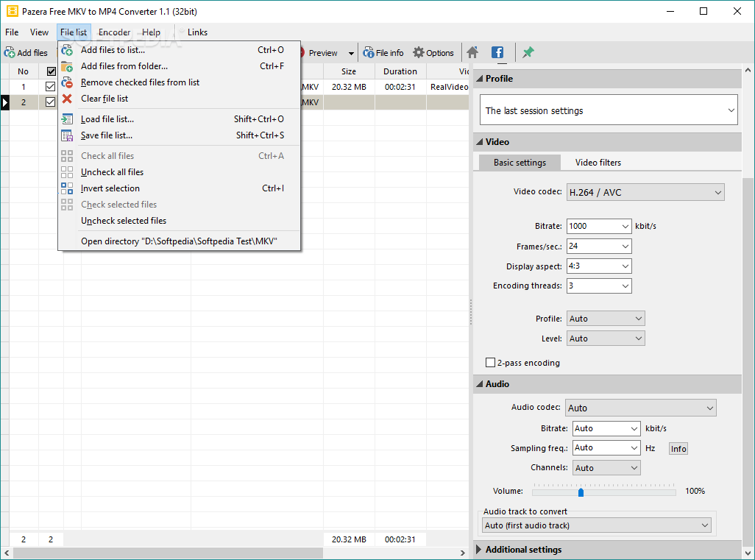Click the Load file list icon
Image resolution: width=755 pixels, height=560 pixels.
pos(67,119)
